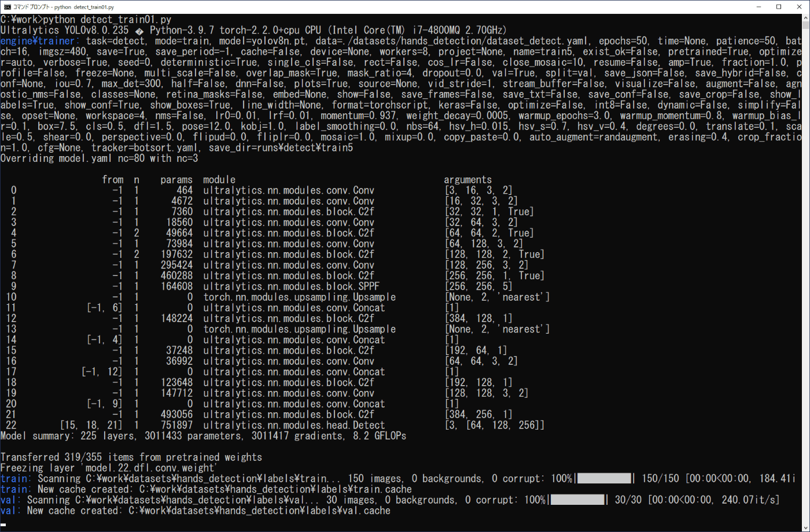Click '[-1, 6]' from value in layer 11
The image size is (810, 532).
[x=105, y=308]
